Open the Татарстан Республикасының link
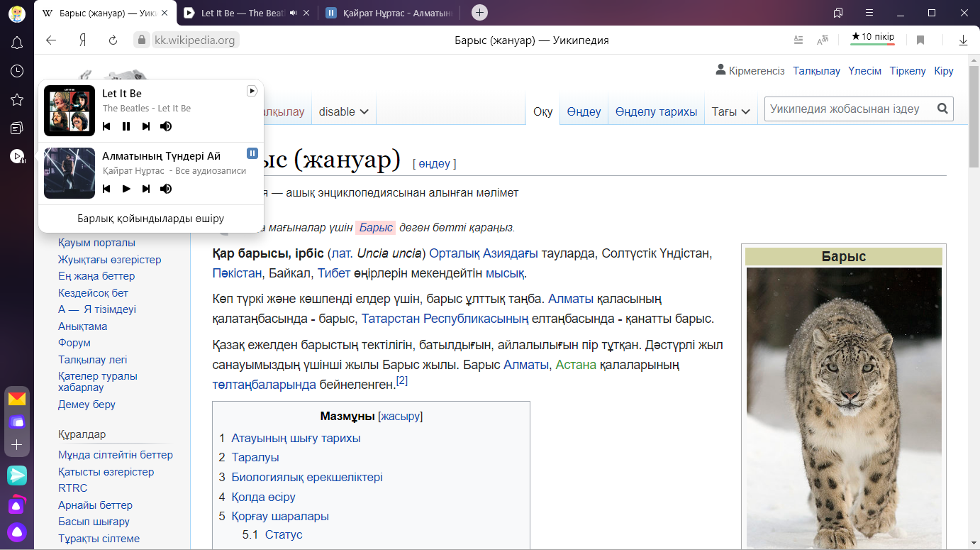The image size is (980, 550). (445, 319)
